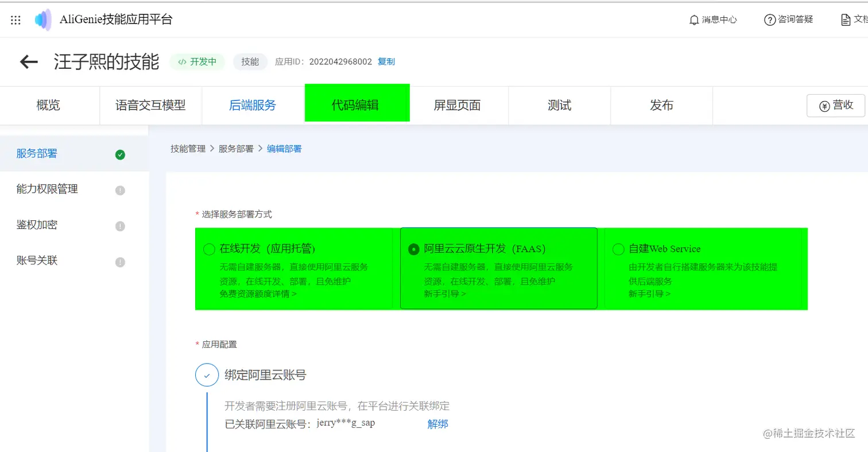This screenshot has width=868, height=452.
Task: Click 服务部署 in the breadcrumb
Action: click(236, 149)
